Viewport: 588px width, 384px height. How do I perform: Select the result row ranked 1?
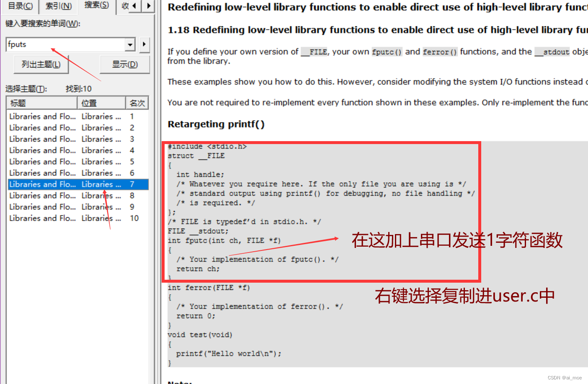pos(78,116)
